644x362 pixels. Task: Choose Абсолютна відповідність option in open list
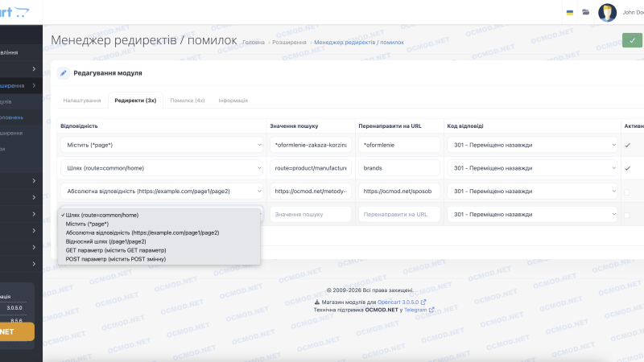click(x=160, y=232)
